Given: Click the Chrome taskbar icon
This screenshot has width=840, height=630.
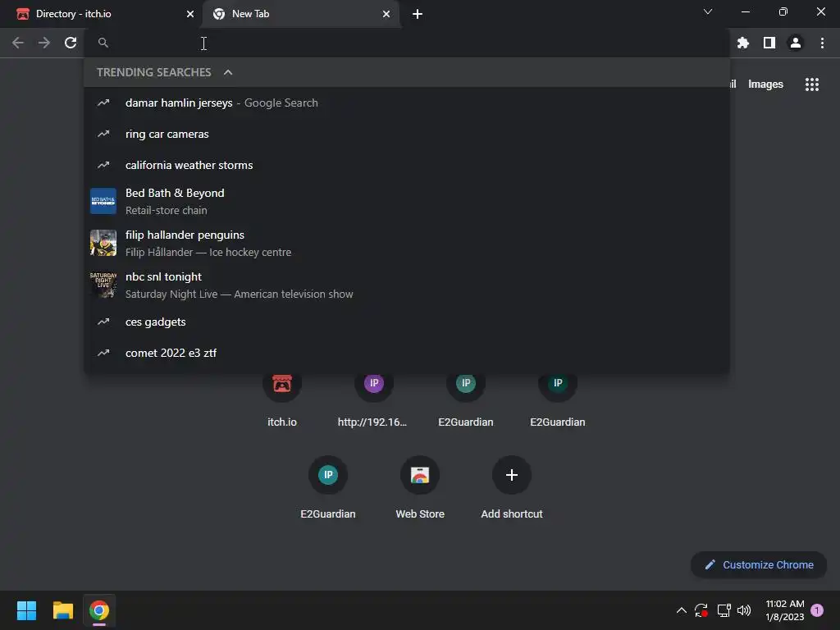Looking at the screenshot, I should click(x=99, y=610).
